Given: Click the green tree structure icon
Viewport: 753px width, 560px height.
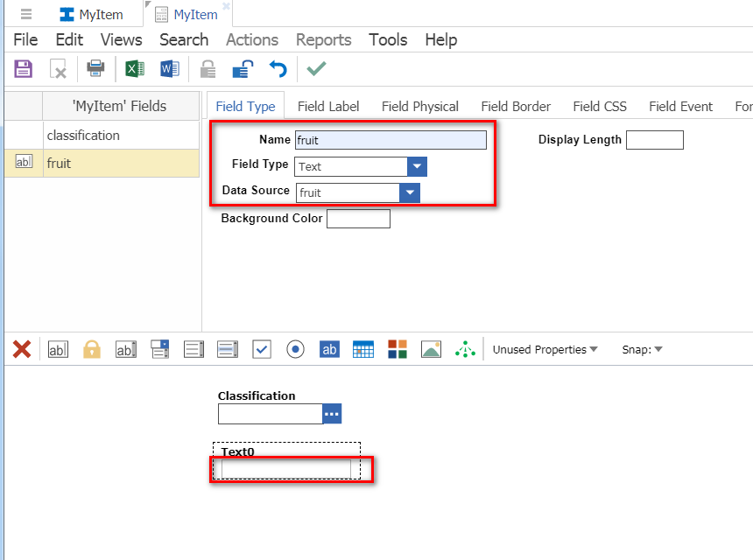Looking at the screenshot, I should point(465,349).
